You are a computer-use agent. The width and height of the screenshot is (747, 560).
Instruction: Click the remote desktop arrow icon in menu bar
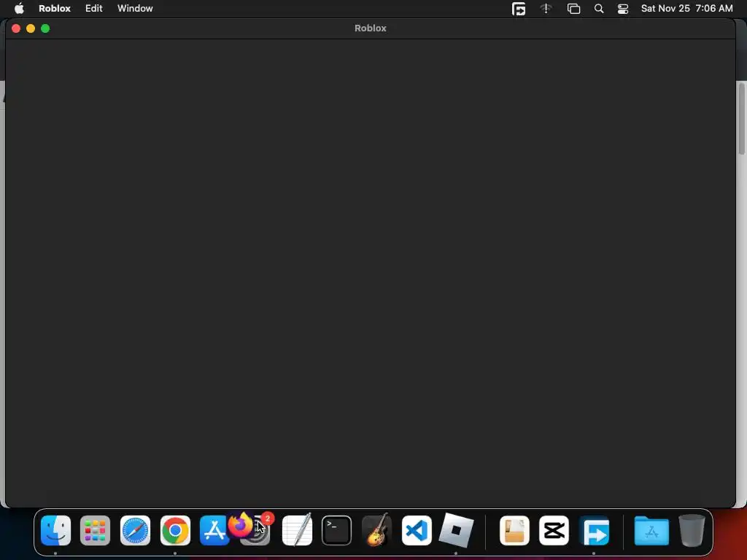pyautogui.click(x=519, y=9)
